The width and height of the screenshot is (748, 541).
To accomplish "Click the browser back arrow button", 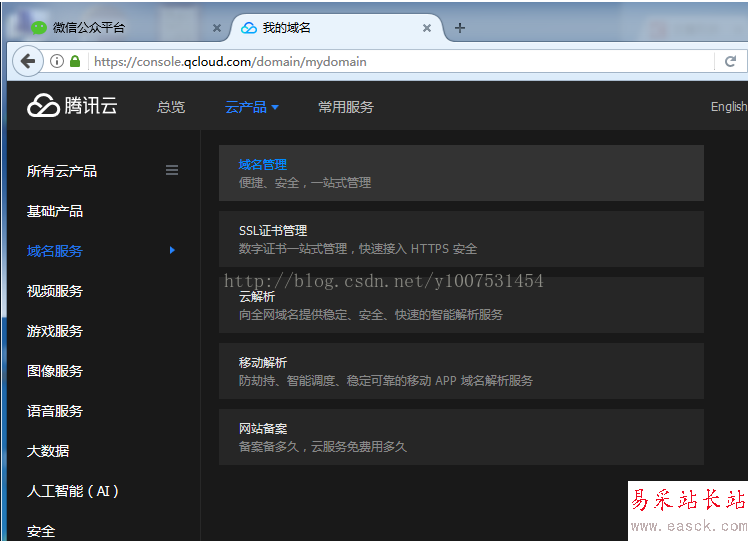I will [28, 61].
